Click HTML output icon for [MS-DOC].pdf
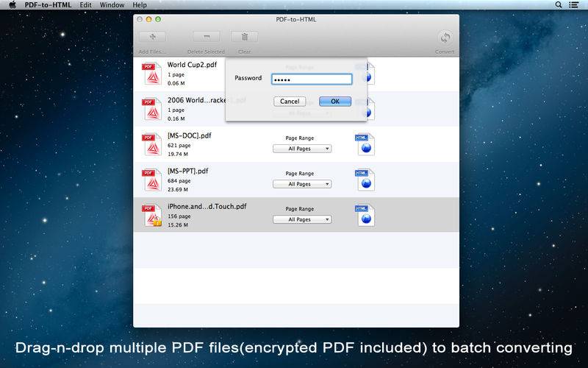Image resolution: width=588 pixels, height=368 pixels. click(x=365, y=144)
